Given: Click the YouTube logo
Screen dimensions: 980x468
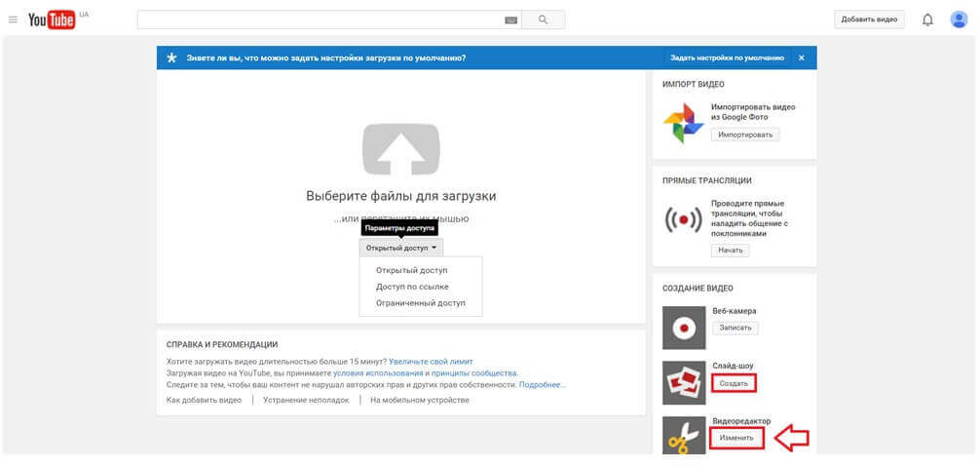Looking at the screenshot, I should (52, 19).
